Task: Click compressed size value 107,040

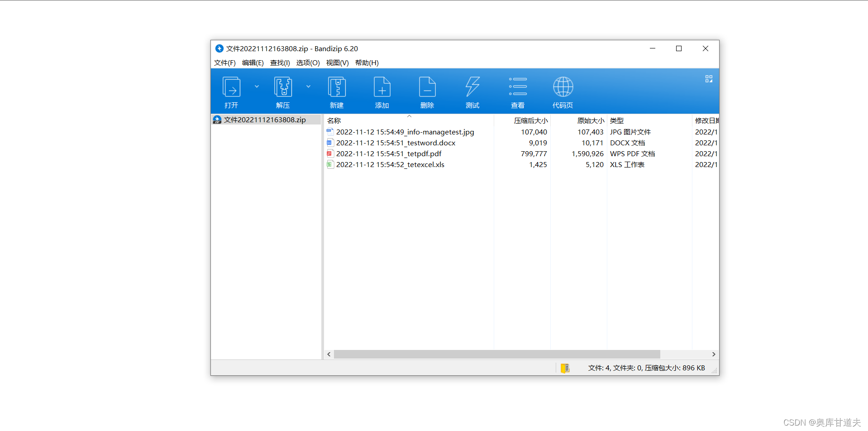Action: (x=534, y=132)
